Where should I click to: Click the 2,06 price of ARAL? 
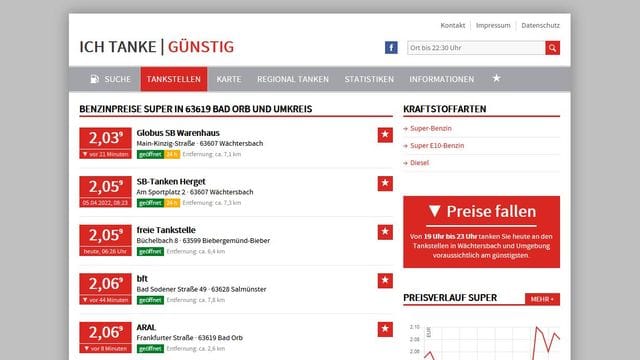click(x=105, y=337)
